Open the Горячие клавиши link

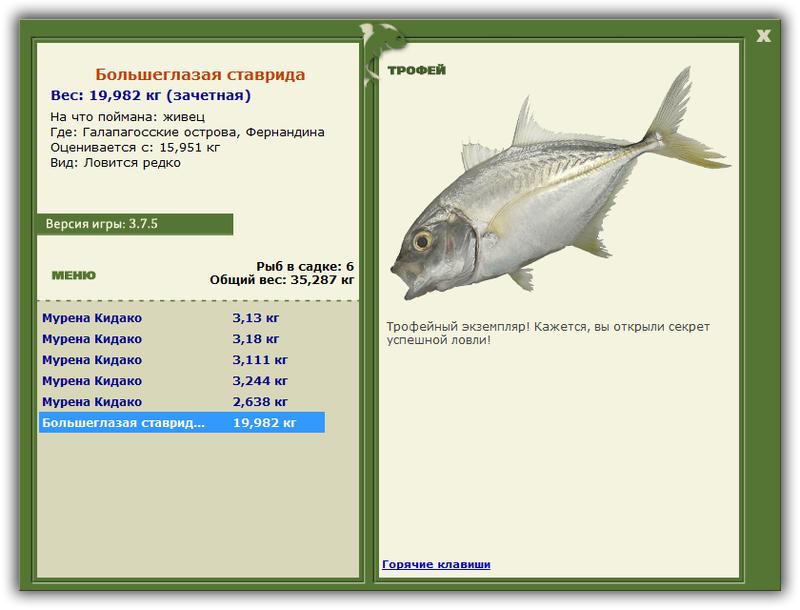[x=436, y=564]
